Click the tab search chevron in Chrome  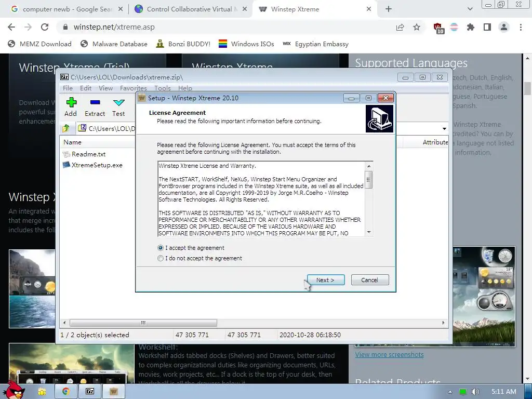[x=470, y=9]
